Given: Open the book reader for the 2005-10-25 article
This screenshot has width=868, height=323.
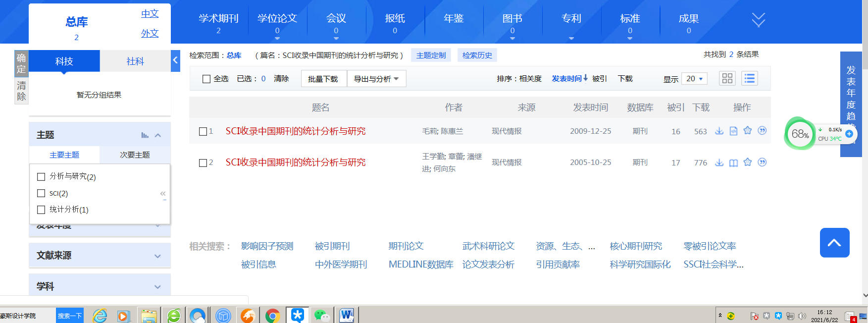Looking at the screenshot, I should pos(733,162).
